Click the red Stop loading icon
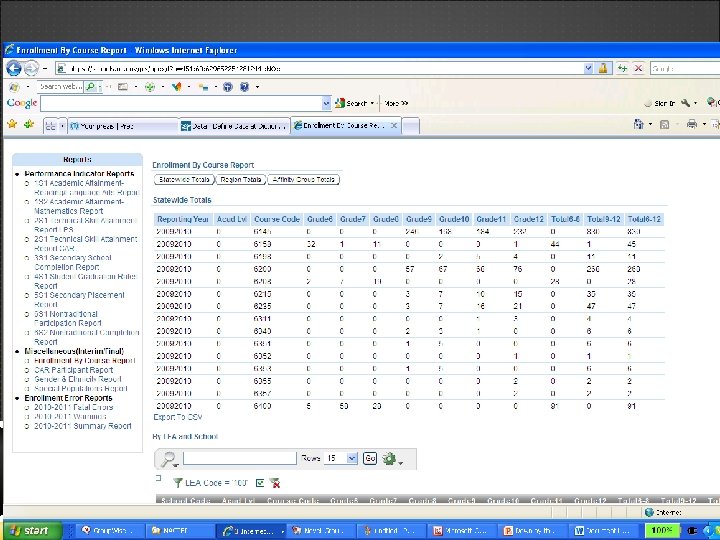The width and height of the screenshot is (720, 540). [x=638, y=68]
